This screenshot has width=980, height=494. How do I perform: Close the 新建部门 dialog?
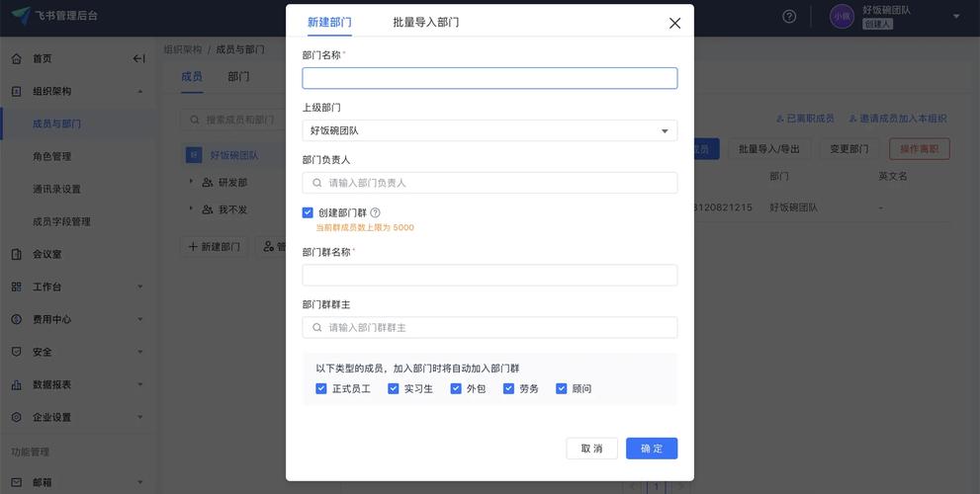pyautogui.click(x=675, y=23)
